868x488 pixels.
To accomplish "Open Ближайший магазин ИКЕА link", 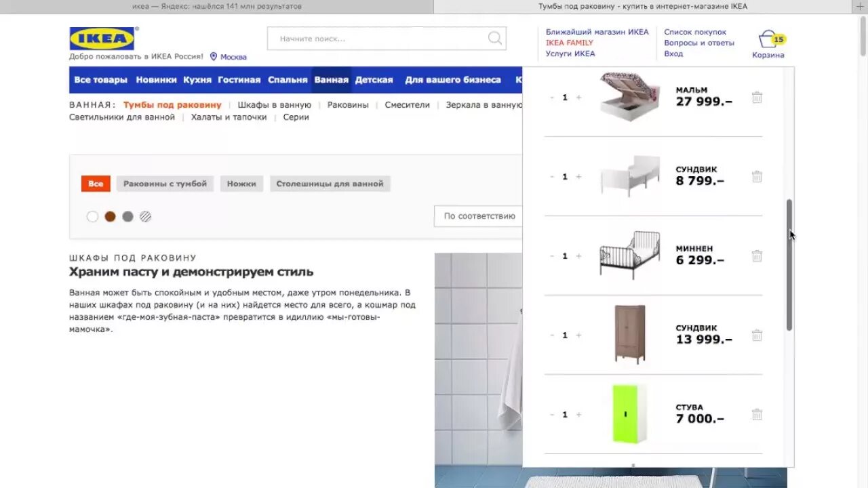I will [x=597, y=32].
